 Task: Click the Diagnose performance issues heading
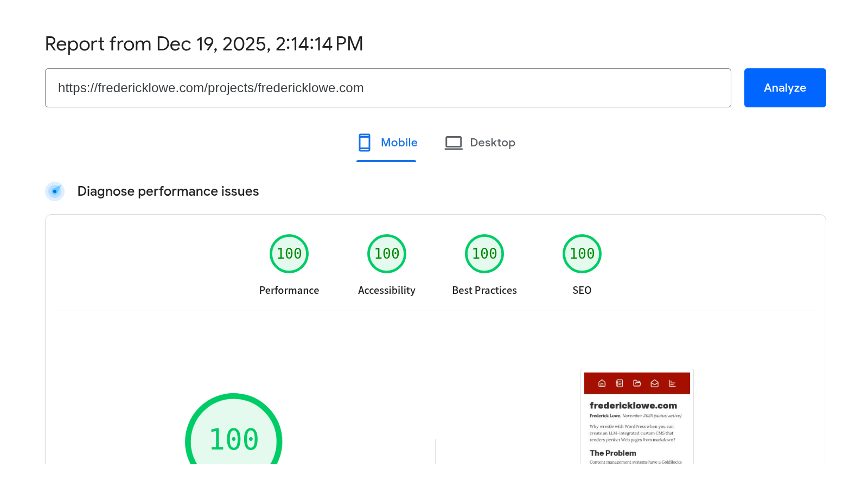168,191
